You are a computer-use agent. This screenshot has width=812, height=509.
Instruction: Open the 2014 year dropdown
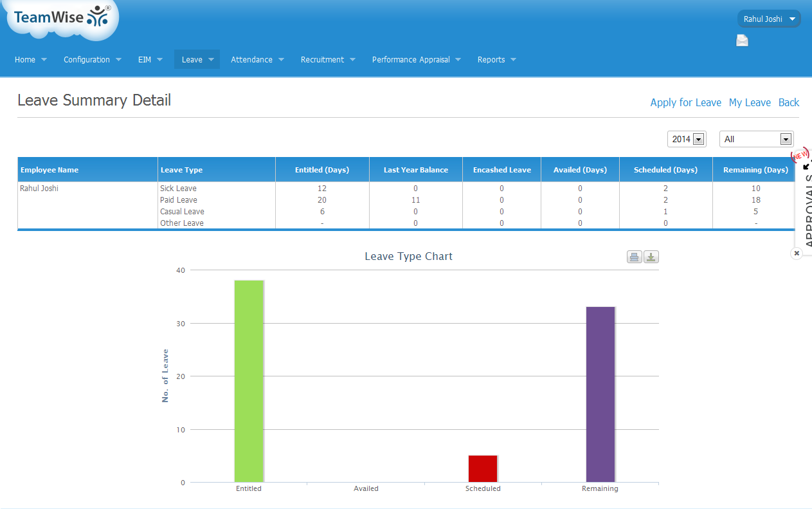pyautogui.click(x=687, y=139)
